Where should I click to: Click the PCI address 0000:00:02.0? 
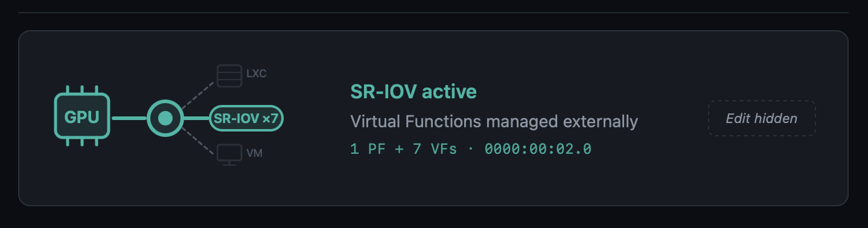tap(538, 149)
